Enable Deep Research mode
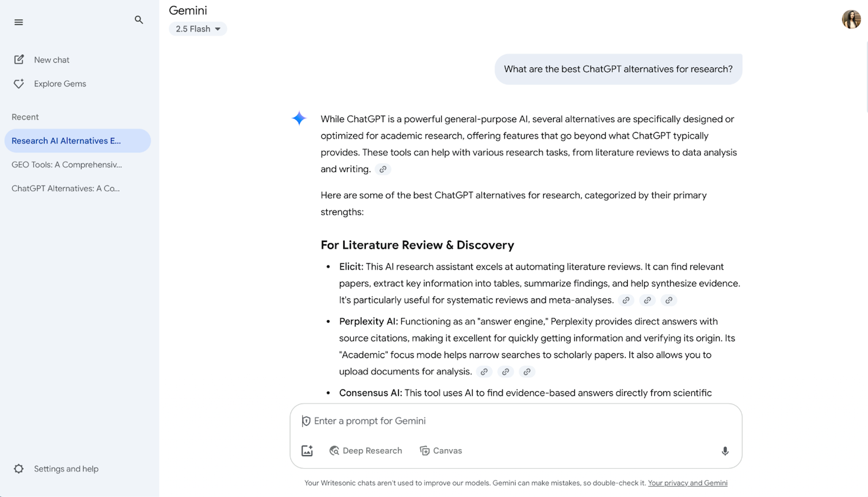The height and width of the screenshot is (497, 868). (366, 450)
